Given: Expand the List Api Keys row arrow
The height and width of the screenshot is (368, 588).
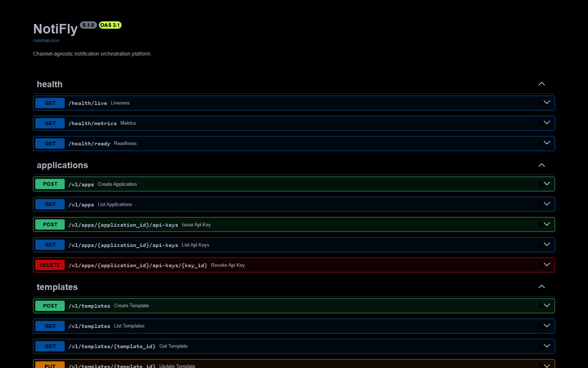Looking at the screenshot, I should tap(547, 244).
